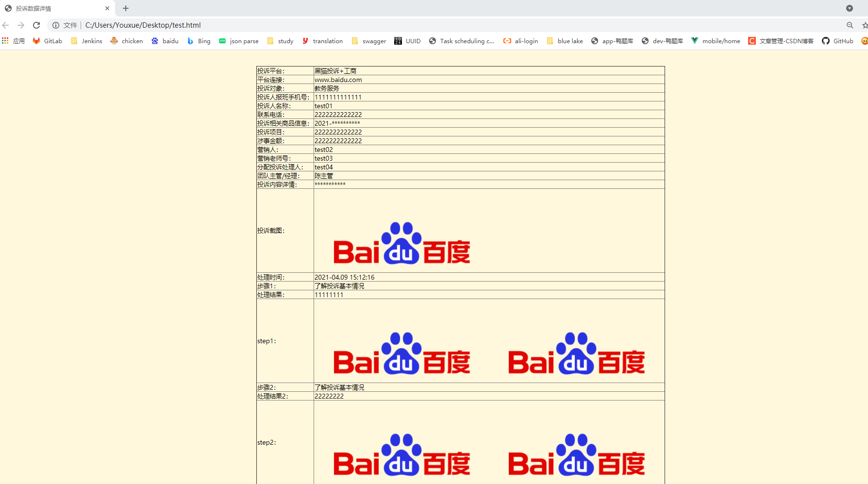
Task: Click the 步骤2: label
Action: click(267, 387)
